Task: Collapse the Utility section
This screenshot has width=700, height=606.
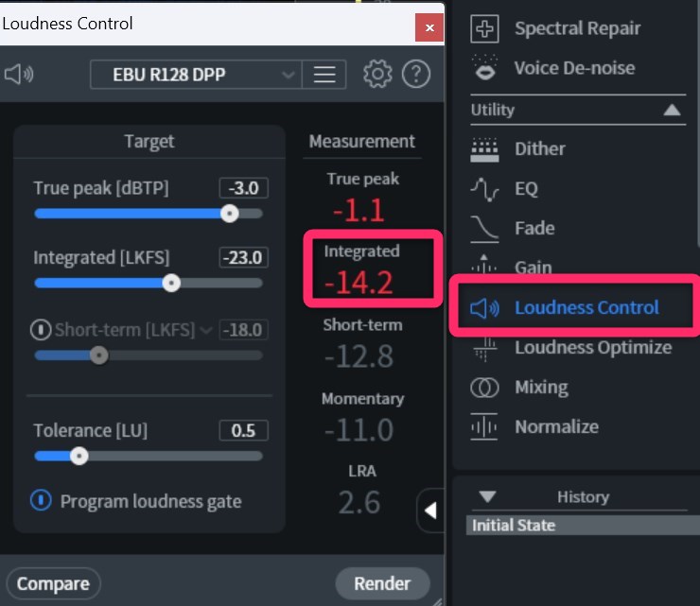Action: (672, 110)
